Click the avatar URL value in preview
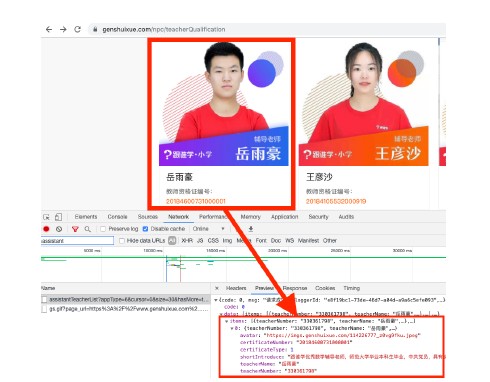 point(342,335)
